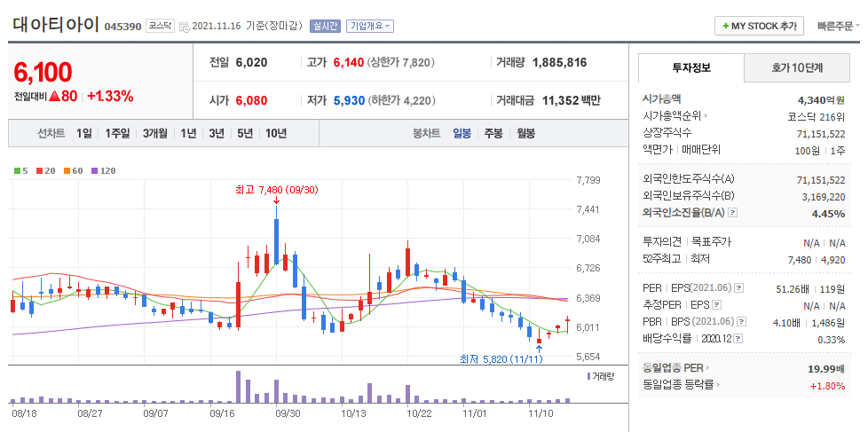Screen dimensions: 868x432
Task: Select the 주봉 candlestick chart
Action: (x=493, y=133)
